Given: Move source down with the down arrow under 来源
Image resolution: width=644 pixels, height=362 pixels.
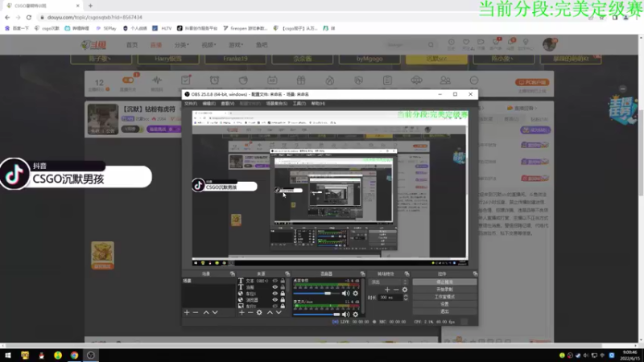Looking at the screenshot, I should pyautogui.click(x=279, y=313).
